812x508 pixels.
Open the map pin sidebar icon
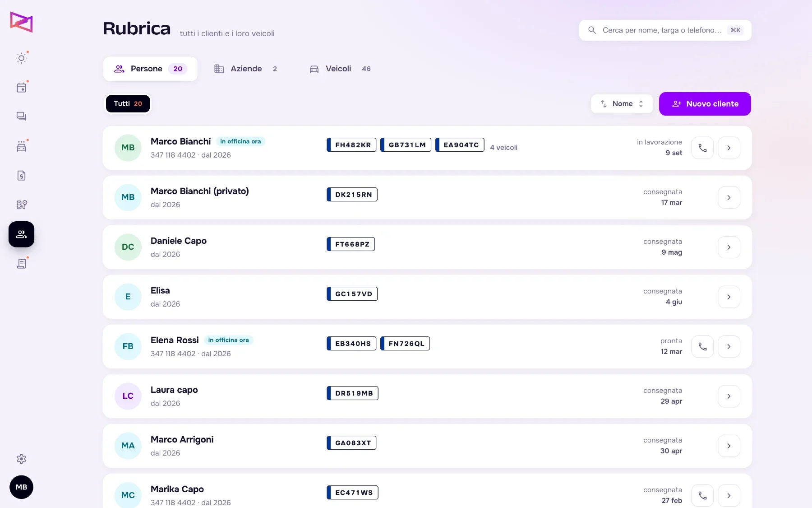point(21,205)
